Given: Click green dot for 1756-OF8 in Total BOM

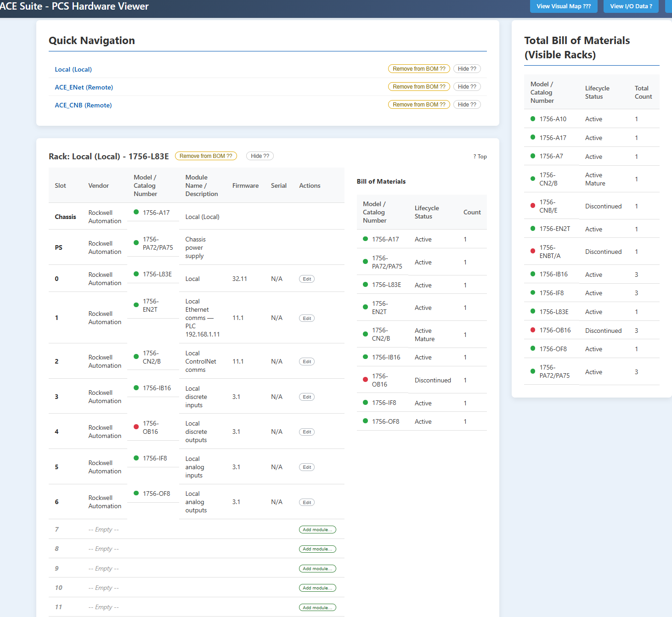Looking at the screenshot, I should pos(533,348).
